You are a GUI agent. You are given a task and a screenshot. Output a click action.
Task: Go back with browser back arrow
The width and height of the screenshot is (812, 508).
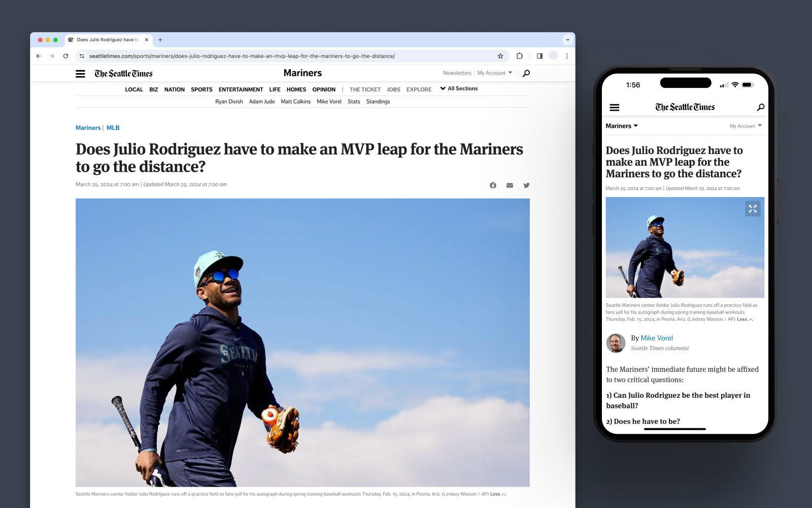click(x=39, y=56)
